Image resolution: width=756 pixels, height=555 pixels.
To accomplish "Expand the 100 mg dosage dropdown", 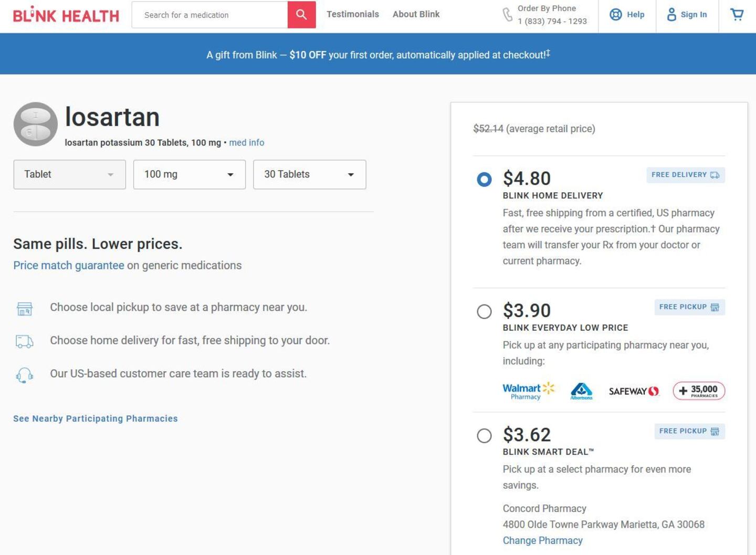I will pos(189,174).
